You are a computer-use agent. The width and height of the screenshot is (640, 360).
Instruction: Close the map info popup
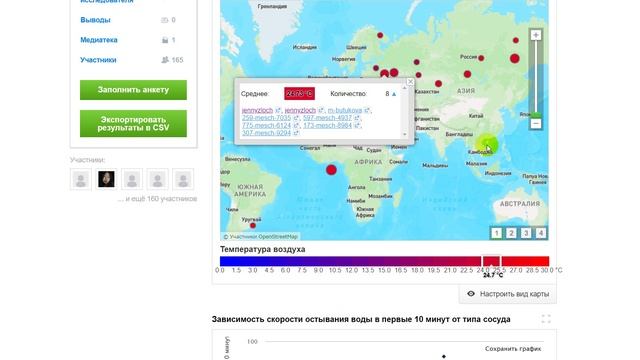coord(410,82)
